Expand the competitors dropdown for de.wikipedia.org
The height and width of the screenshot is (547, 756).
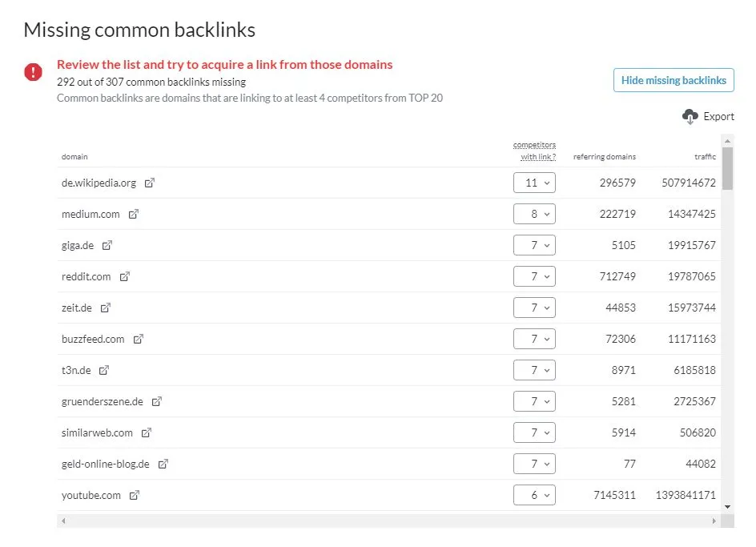click(x=533, y=183)
